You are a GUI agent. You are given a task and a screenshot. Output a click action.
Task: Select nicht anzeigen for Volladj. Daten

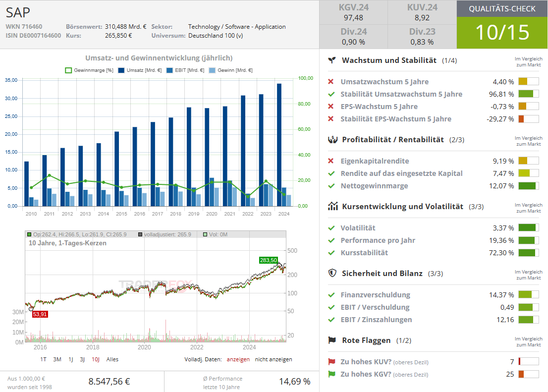(x=274, y=359)
